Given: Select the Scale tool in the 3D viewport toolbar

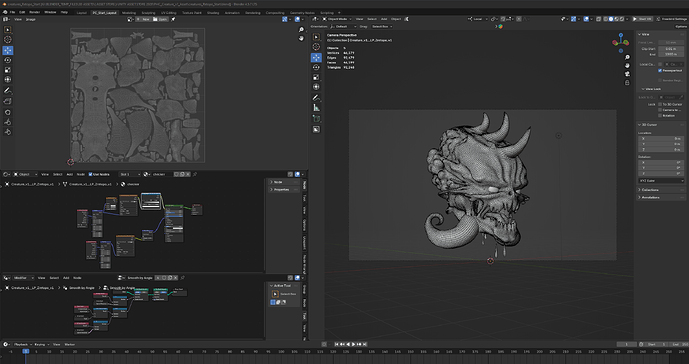Looking at the screenshot, I should (x=316, y=77).
